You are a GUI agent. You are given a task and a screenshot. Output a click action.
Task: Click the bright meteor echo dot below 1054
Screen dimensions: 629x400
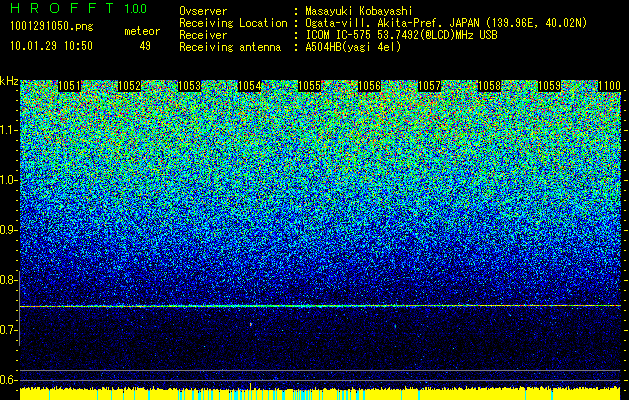coord(251,324)
